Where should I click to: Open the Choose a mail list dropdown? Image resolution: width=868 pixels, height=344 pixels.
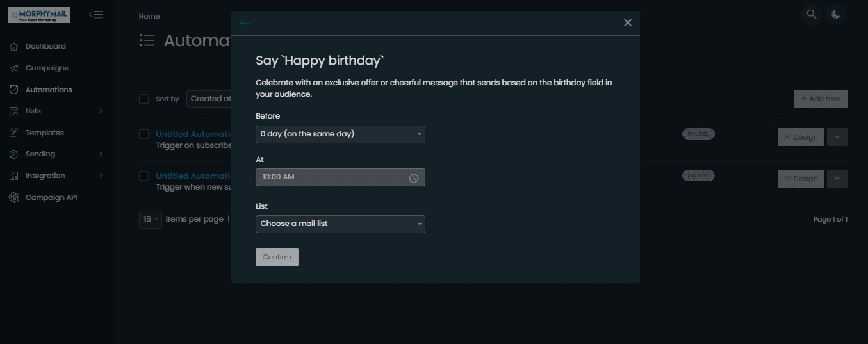[340, 224]
